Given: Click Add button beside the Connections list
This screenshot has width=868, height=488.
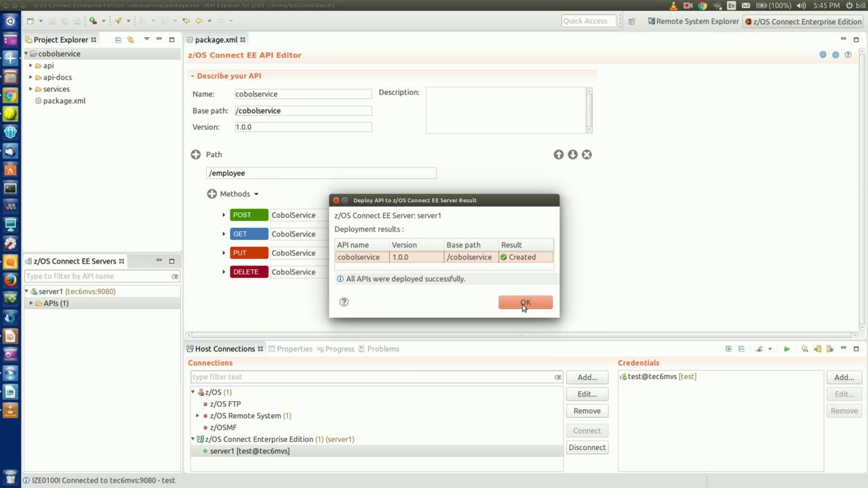Looking at the screenshot, I should point(587,378).
